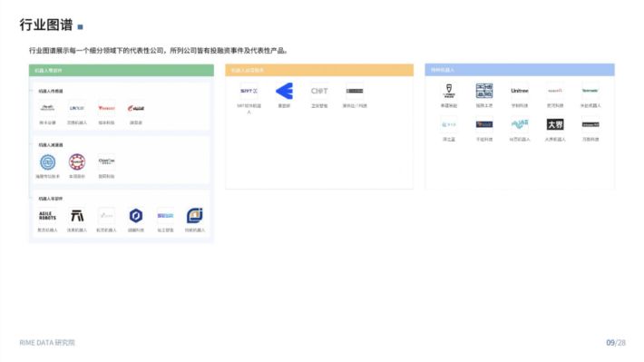
Task: Click the green robot components header
Action: pyautogui.click(x=122, y=70)
